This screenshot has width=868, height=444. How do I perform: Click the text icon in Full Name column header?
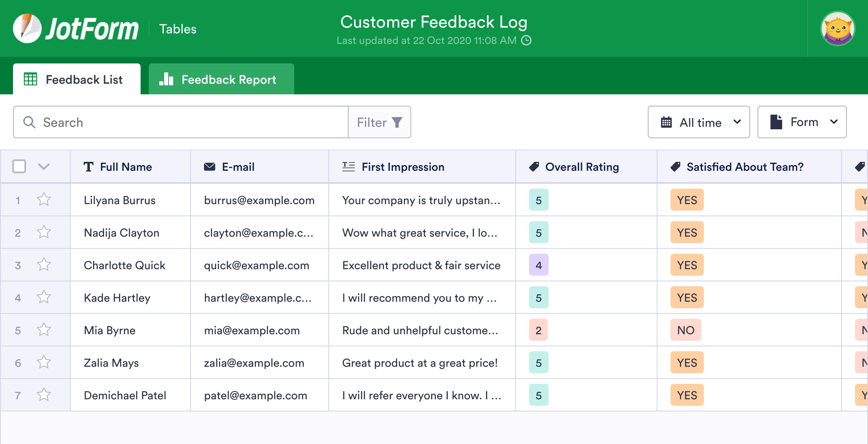point(89,166)
